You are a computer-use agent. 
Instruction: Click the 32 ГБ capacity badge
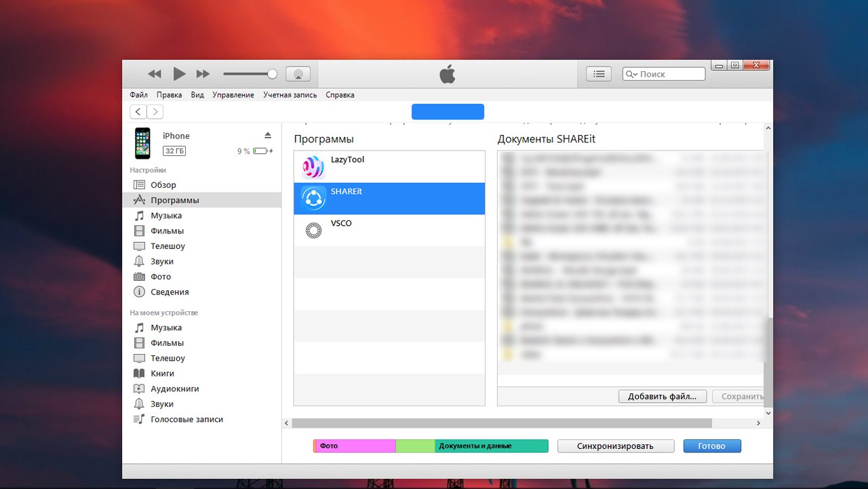click(174, 151)
